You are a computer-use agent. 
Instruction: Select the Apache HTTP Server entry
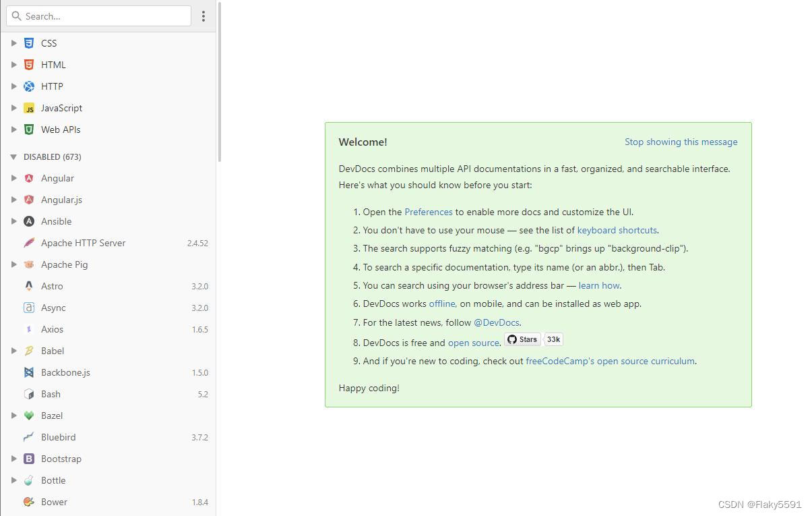(x=108, y=243)
